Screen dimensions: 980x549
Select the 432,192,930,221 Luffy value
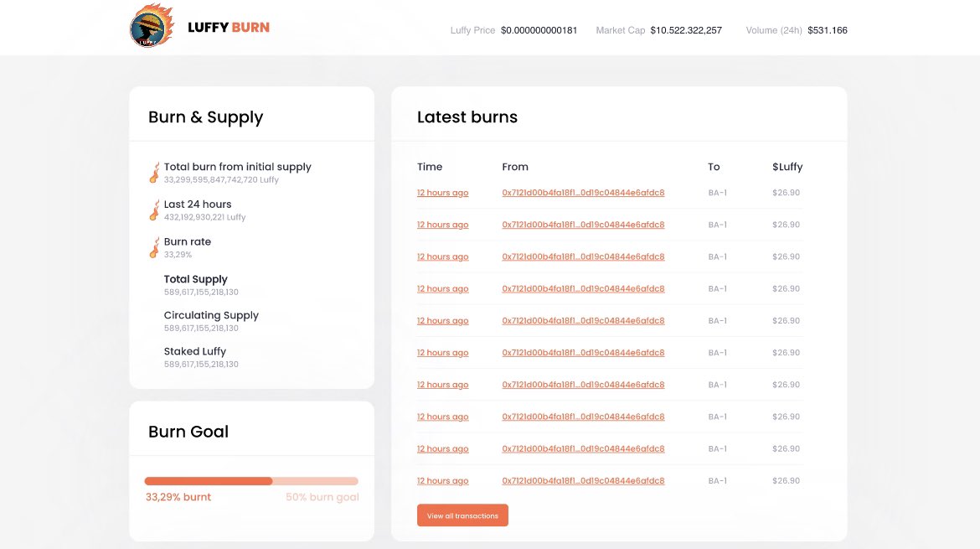[x=204, y=217]
